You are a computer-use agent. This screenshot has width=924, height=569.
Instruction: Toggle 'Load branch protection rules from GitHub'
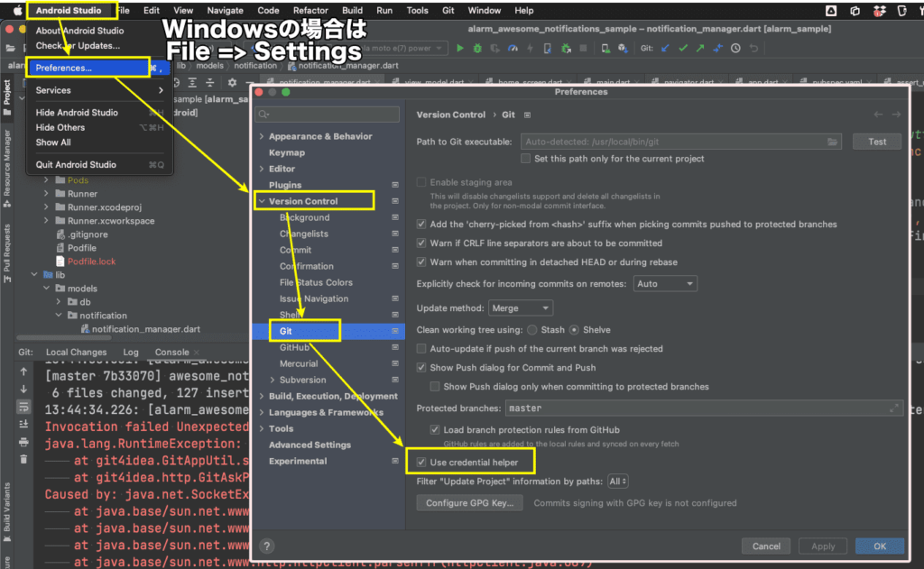(435, 430)
